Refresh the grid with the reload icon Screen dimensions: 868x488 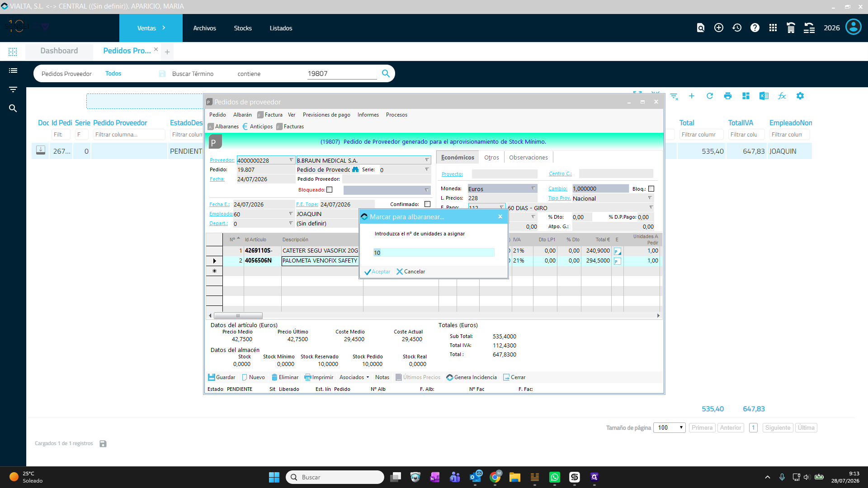[710, 96]
